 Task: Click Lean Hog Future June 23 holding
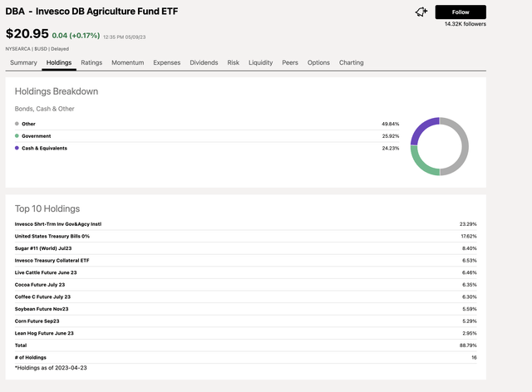click(44, 333)
